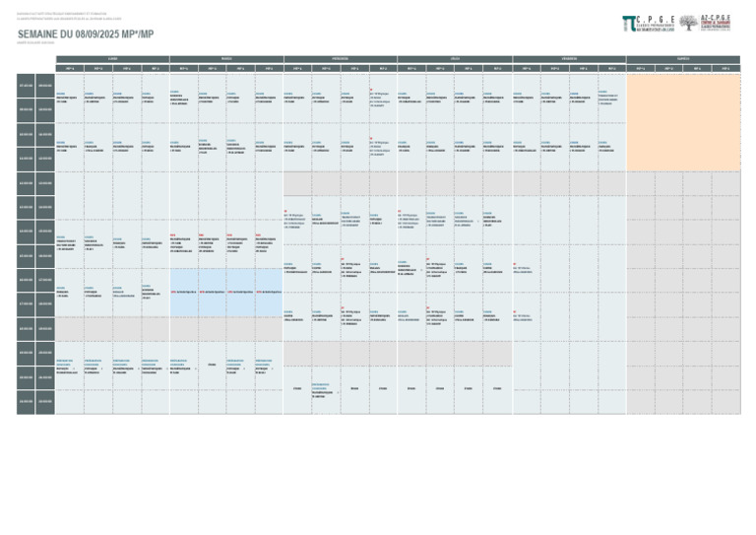
Task: Click the last MP column under SAMEDI
Action: click(x=725, y=69)
